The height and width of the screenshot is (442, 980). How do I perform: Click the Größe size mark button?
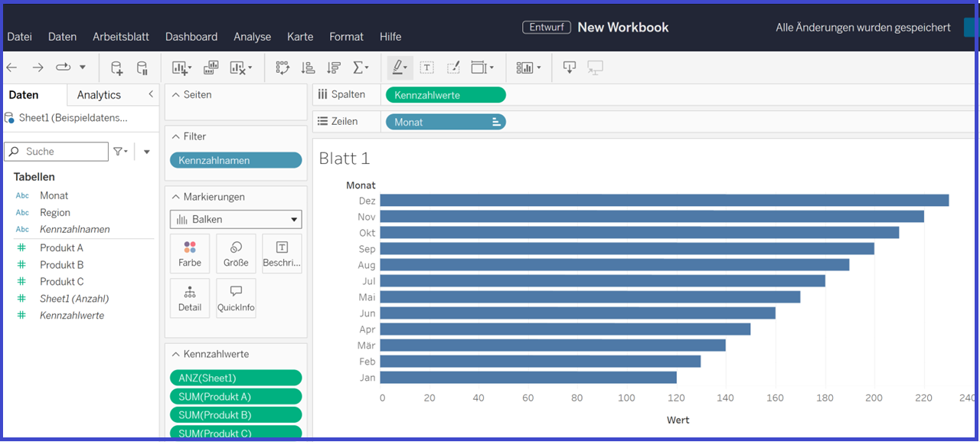(236, 254)
